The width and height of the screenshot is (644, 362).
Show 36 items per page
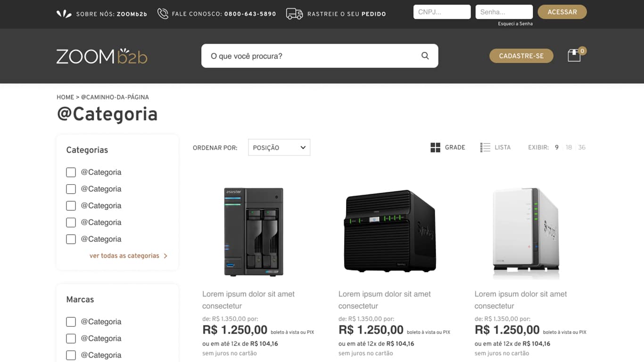pos(582,148)
